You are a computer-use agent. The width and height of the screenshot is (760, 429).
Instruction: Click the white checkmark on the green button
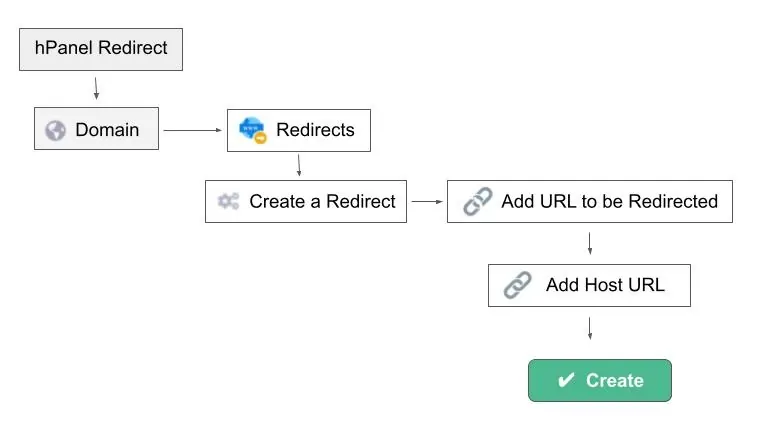566,381
